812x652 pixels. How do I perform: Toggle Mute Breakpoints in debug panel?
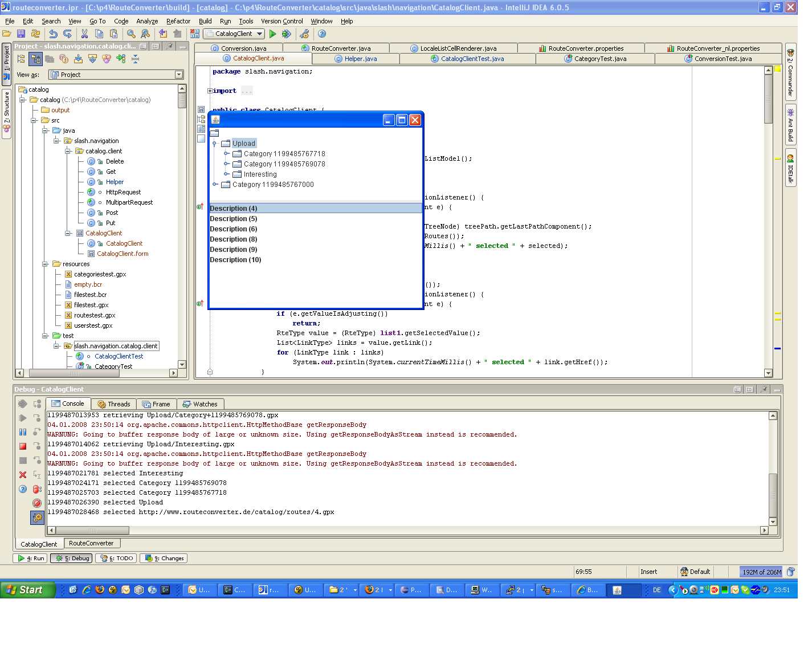[37, 503]
